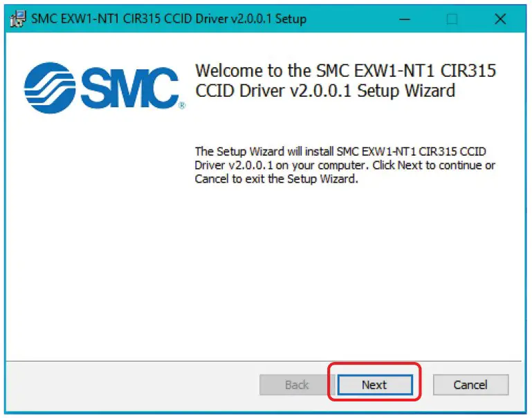Click the installer icon in title bar
This screenshot has height=418, width=532.
18,19
